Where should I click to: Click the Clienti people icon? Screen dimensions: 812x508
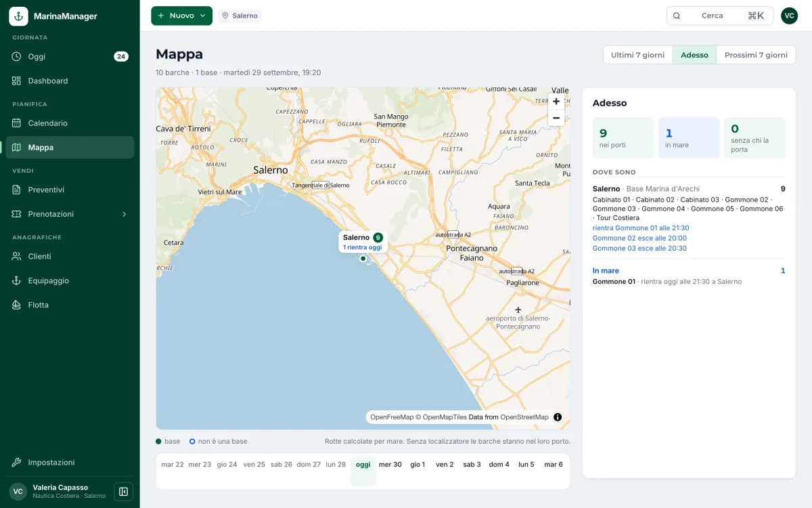click(17, 257)
